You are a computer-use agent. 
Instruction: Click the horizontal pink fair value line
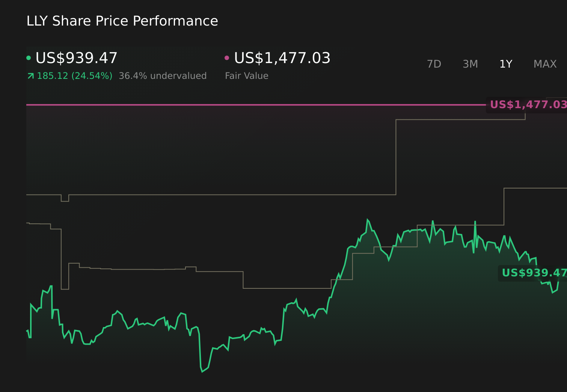255,105
